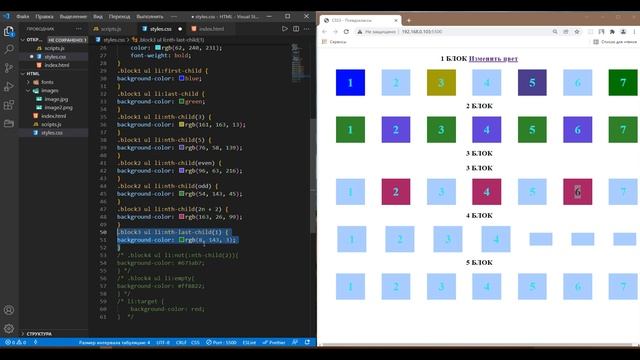Open the folder icon view in the activity bar
Screen dimensions: 640x360
tap(9, 123)
